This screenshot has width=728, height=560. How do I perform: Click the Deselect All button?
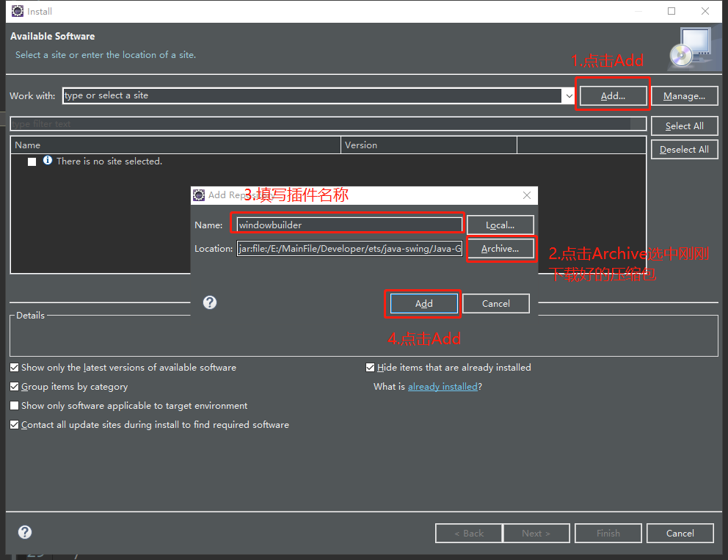click(x=684, y=150)
